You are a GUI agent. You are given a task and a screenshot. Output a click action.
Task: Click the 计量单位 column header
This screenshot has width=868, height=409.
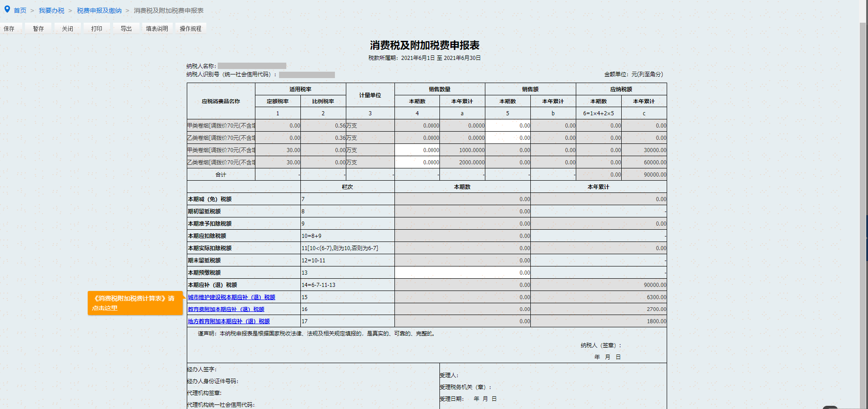pos(370,95)
